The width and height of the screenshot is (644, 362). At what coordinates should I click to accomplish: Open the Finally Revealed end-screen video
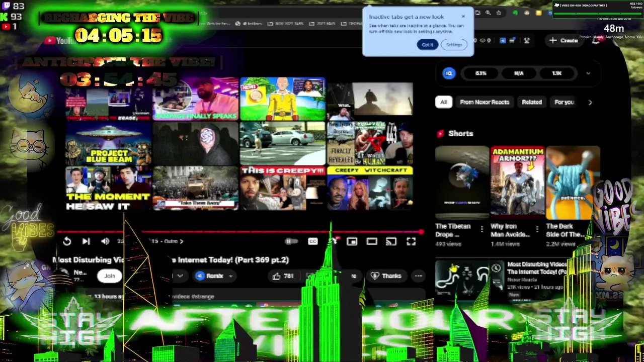pyautogui.click(x=370, y=143)
